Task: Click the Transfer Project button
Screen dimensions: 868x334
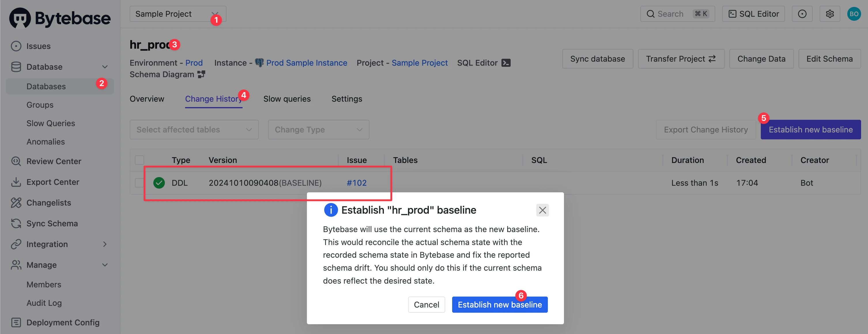Action: [681, 59]
